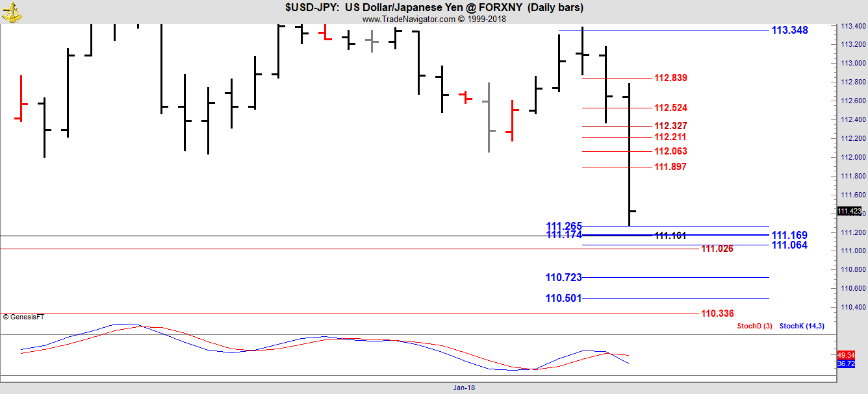Screen dimensions: 868x394
Task: Select the red 110.336 level label
Action: pyautogui.click(x=717, y=314)
